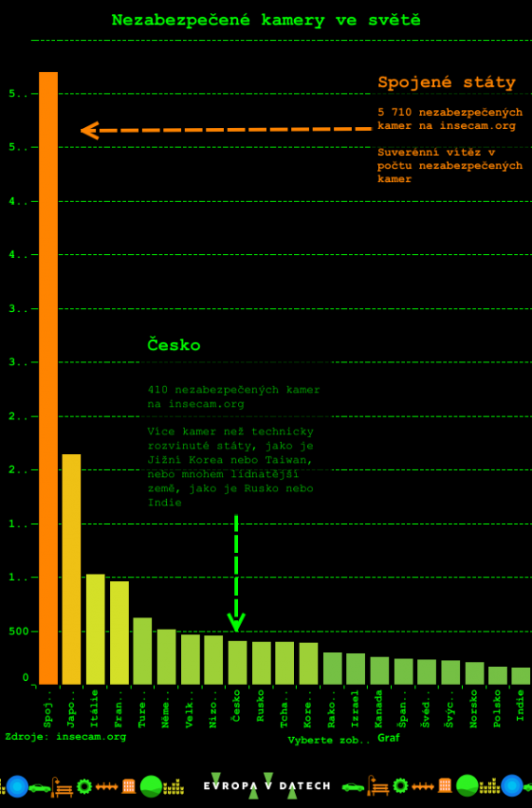
Task: Click the Spojené státy annotation heading
Action: (x=446, y=82)
